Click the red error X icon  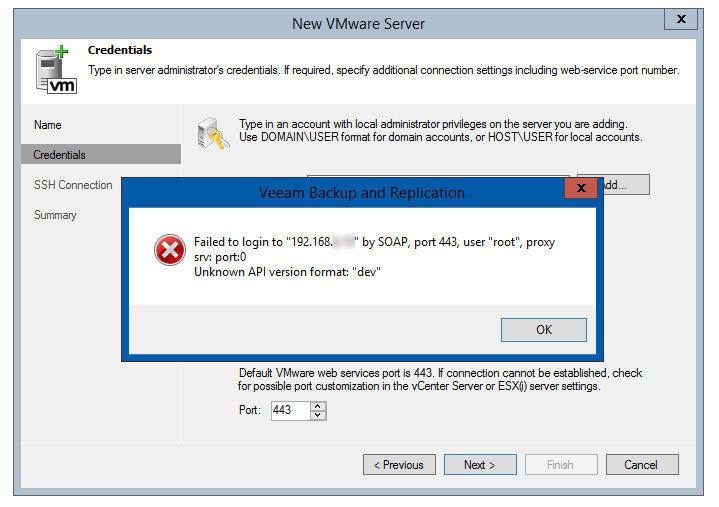[170, 250]
